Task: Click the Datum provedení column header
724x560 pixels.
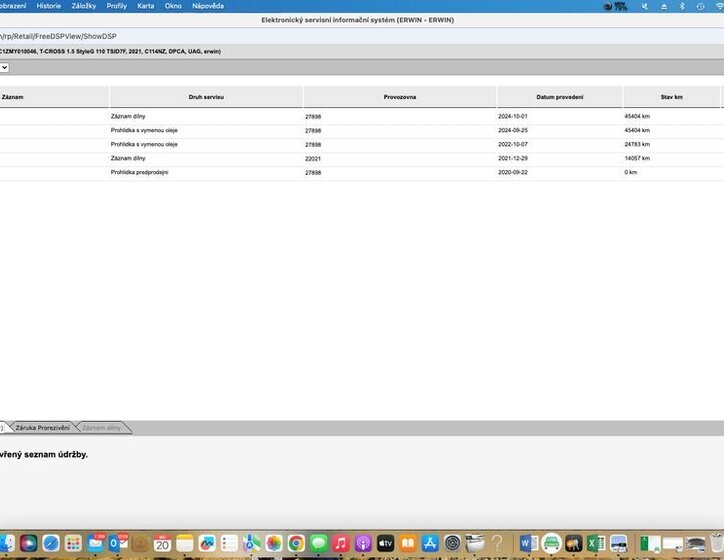Action: coord(559,97)
